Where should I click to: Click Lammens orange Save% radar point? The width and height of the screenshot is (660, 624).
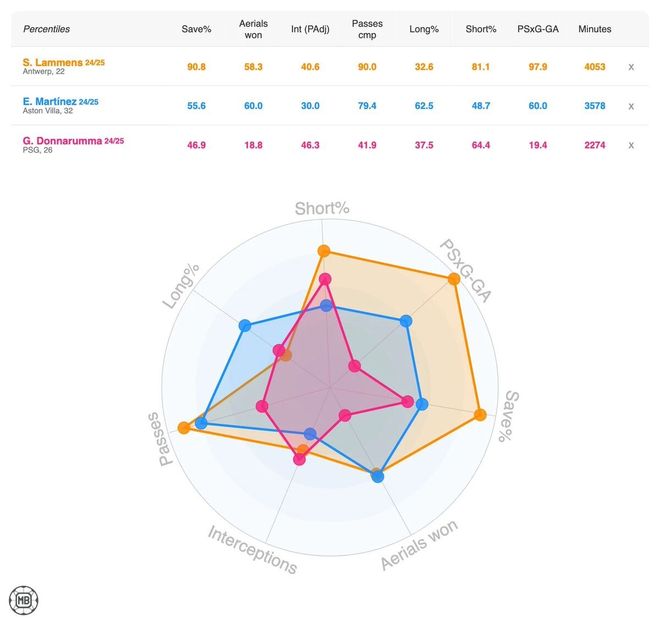coord(480,415)
